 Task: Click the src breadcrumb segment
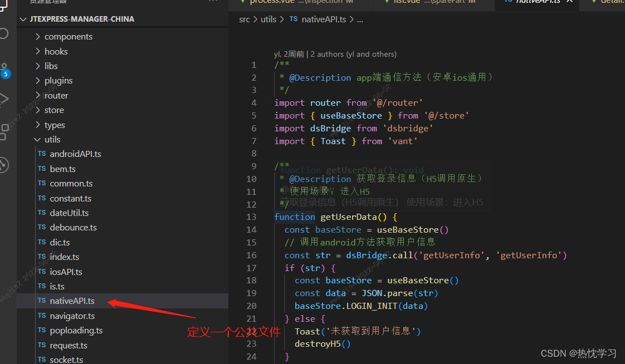245,19
